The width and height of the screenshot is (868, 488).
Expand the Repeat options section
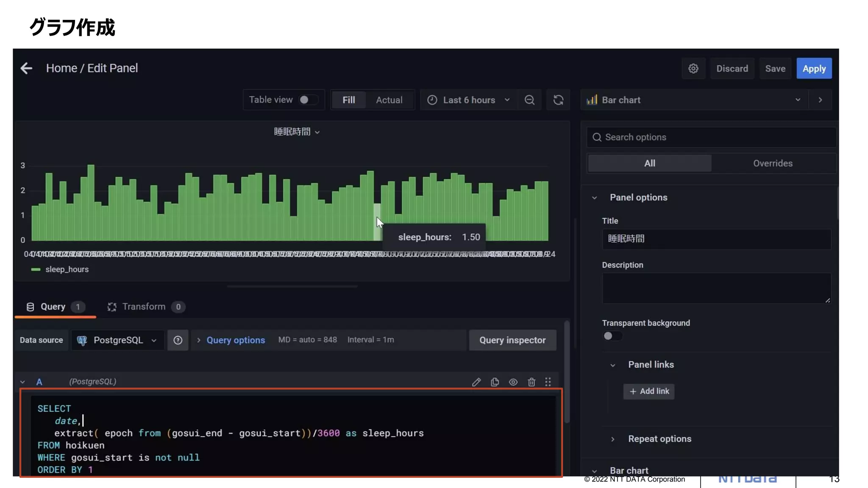[659, 439]
